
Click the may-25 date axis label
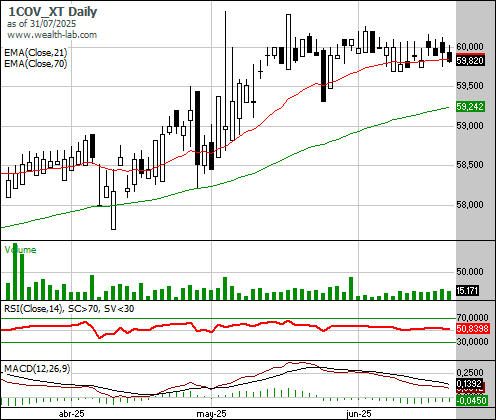(x=211, y=414)
